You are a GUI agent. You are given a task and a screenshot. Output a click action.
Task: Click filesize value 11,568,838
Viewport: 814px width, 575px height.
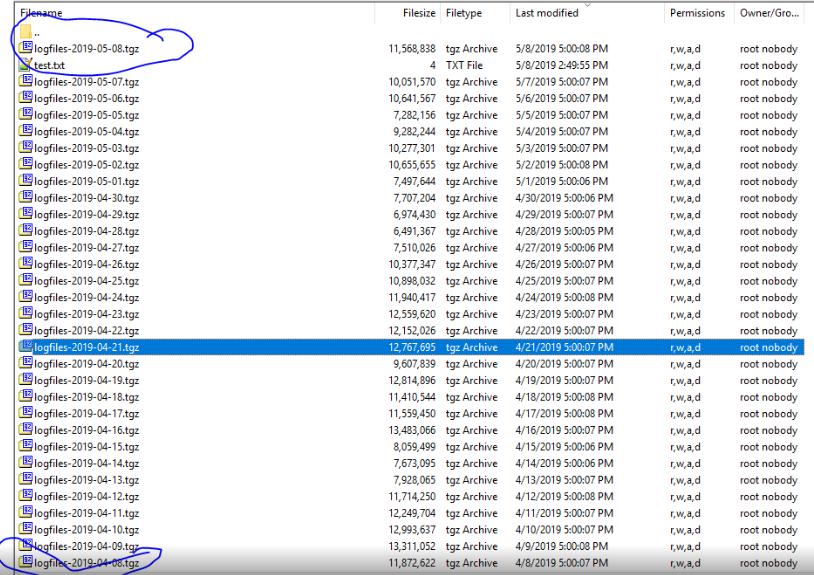(412, 49)
